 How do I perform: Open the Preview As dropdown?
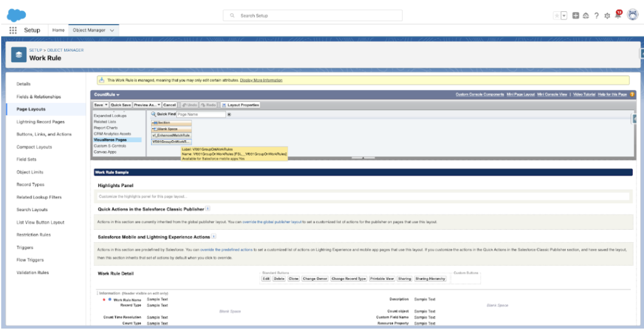click(147, 105)
